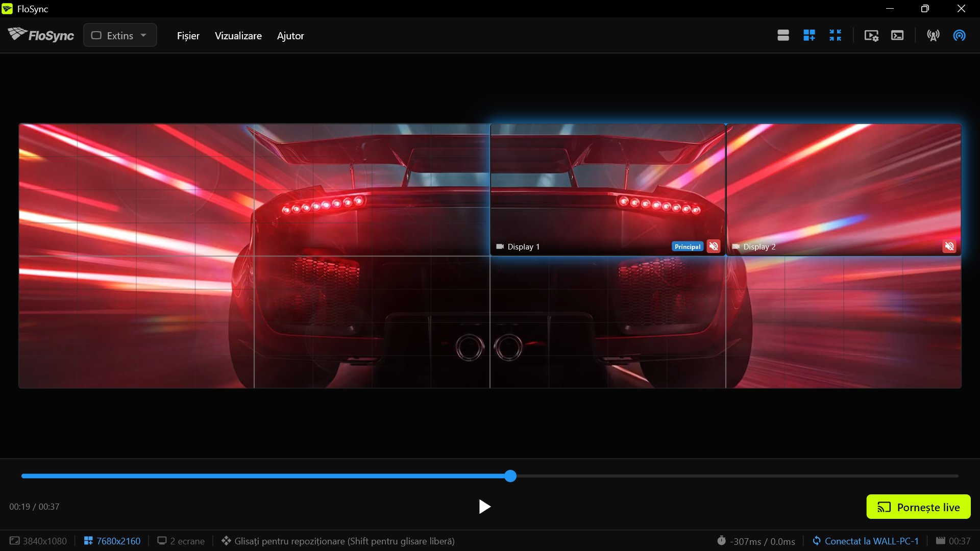Click the 2 ecrane status item
This screenshot has height=551, width=980.
coord(181,541)
